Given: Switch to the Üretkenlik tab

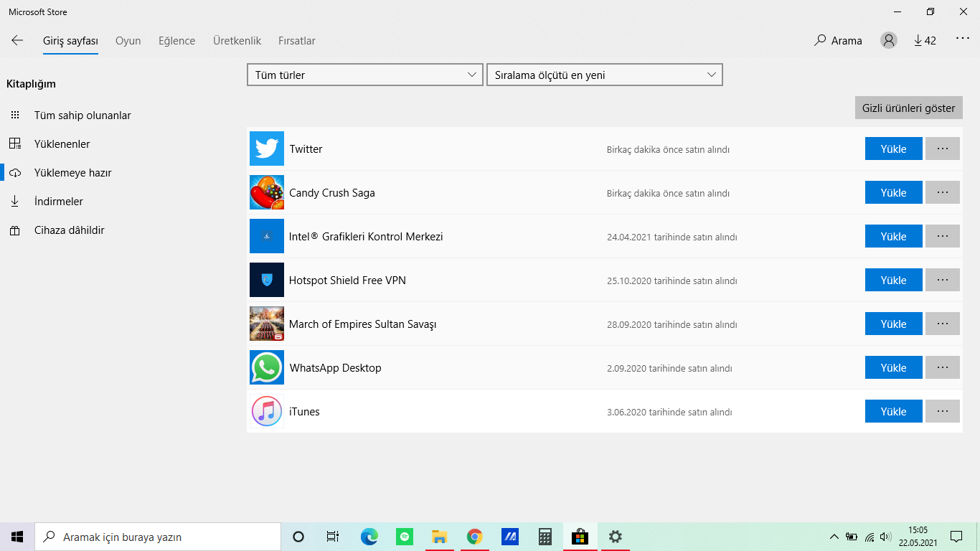Looking at the screenshot, I should click(x=237, y=41).
